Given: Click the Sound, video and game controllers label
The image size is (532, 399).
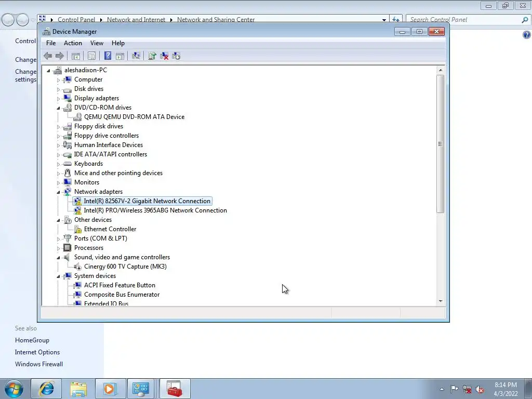Looking at the screenshot, I should pyautogui.click(x=122, y=257).
